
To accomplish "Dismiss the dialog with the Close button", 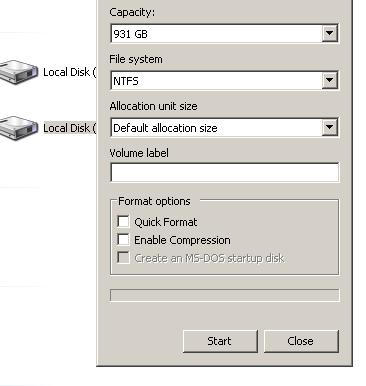I will click(301, 341).
